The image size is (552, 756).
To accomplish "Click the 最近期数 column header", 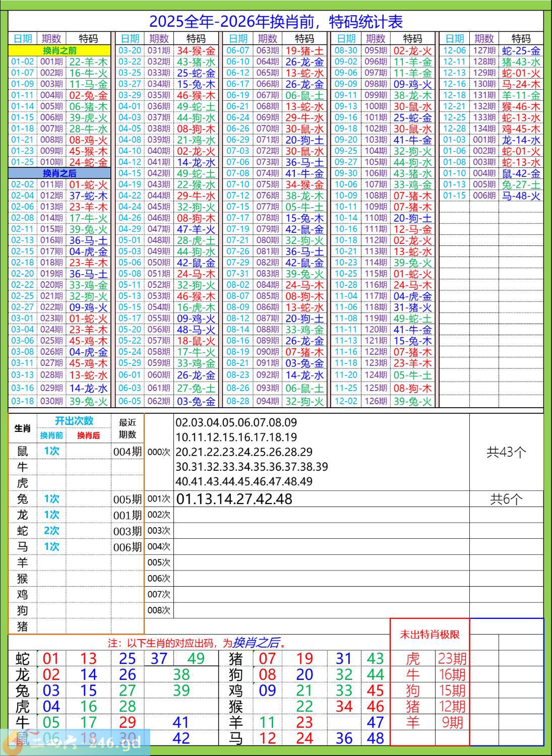I will pyautogui.click(x=127, y=428).
